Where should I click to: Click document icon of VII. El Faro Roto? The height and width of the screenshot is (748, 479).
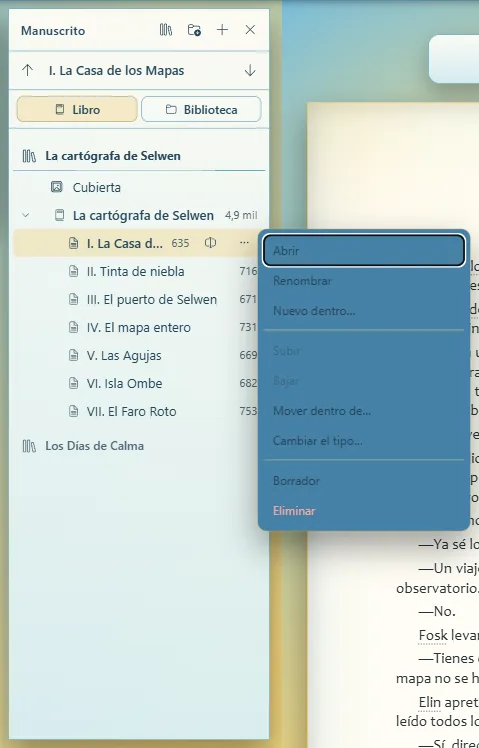point(73,412)
